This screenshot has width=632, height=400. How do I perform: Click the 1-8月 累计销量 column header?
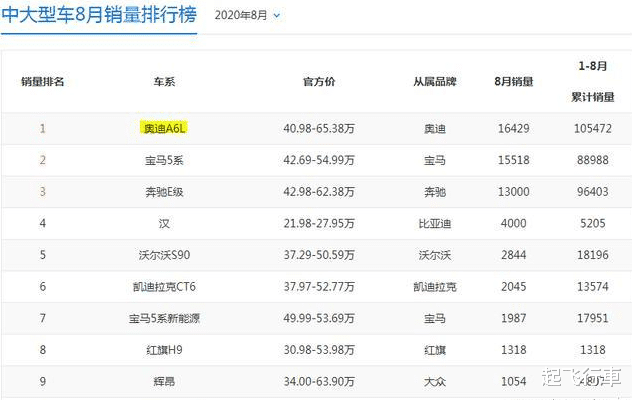click(x=592, y=81)
